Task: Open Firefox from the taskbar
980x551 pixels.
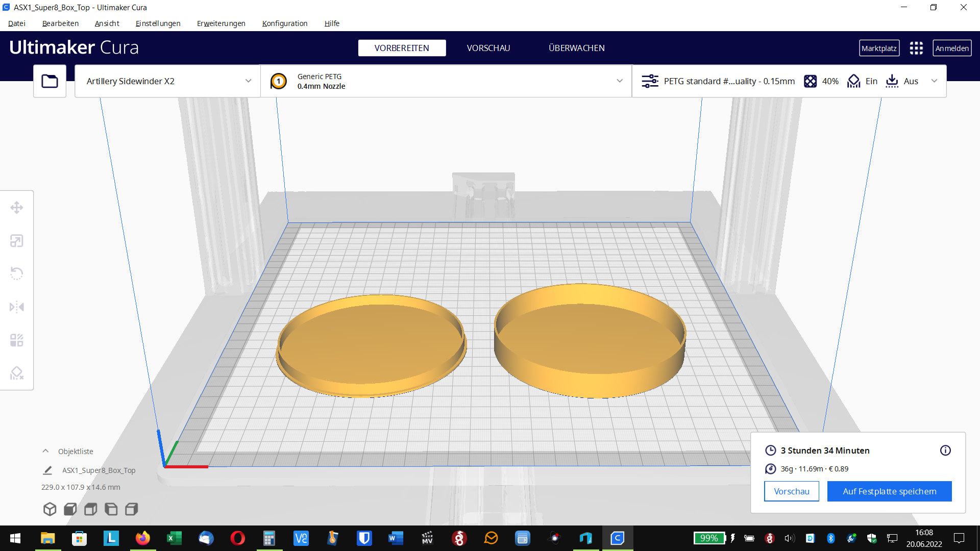Action: (x=143, y=538)
